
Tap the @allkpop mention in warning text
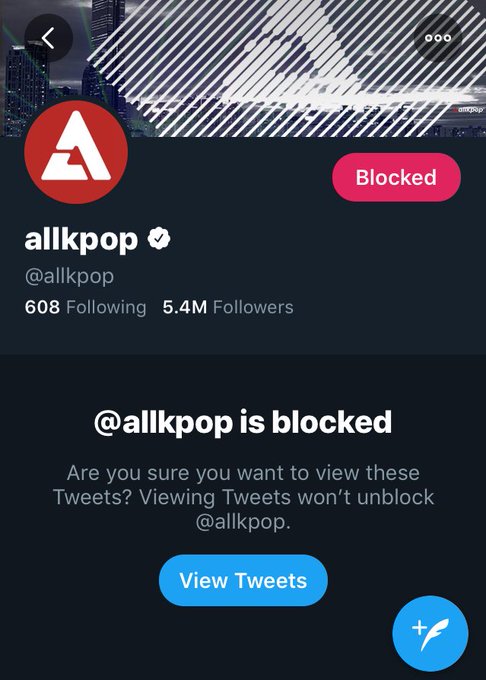tap(243, 522)
